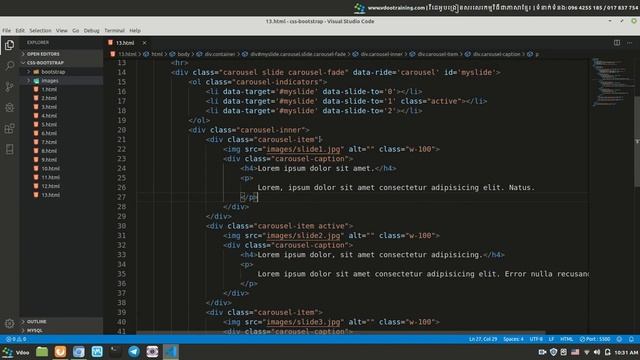This screenshot has width=640, height=360.
Task: Change language mode HTML in status bar
Action: (x=567, y=339)
